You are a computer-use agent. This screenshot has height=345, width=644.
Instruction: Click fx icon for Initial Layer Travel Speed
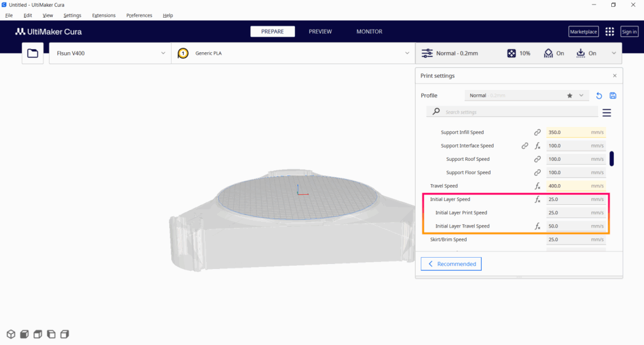[537, 226]
